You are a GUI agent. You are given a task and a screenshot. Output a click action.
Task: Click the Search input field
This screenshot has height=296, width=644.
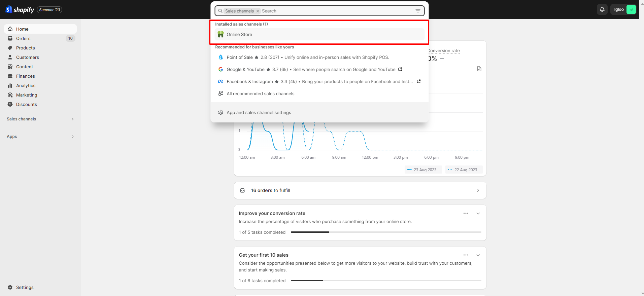(337, 11)
